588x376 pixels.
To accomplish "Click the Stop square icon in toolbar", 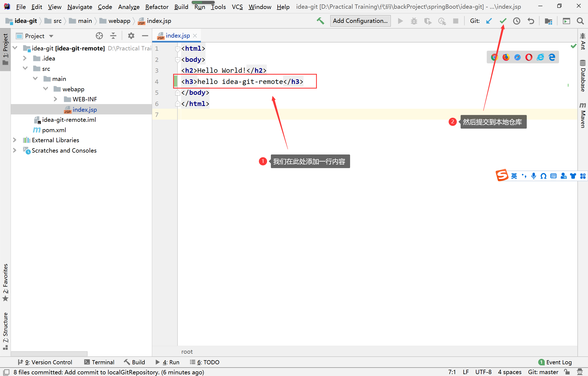I will pos(456,21).
